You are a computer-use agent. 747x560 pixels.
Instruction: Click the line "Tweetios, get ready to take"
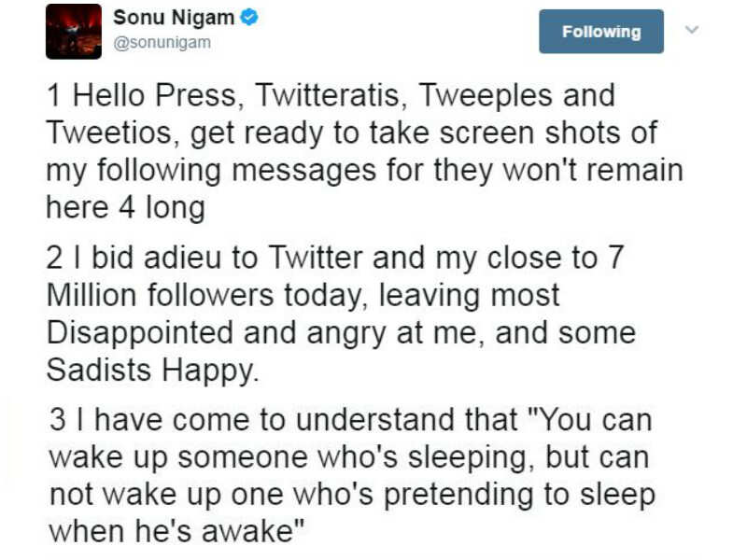coord(351,133)
